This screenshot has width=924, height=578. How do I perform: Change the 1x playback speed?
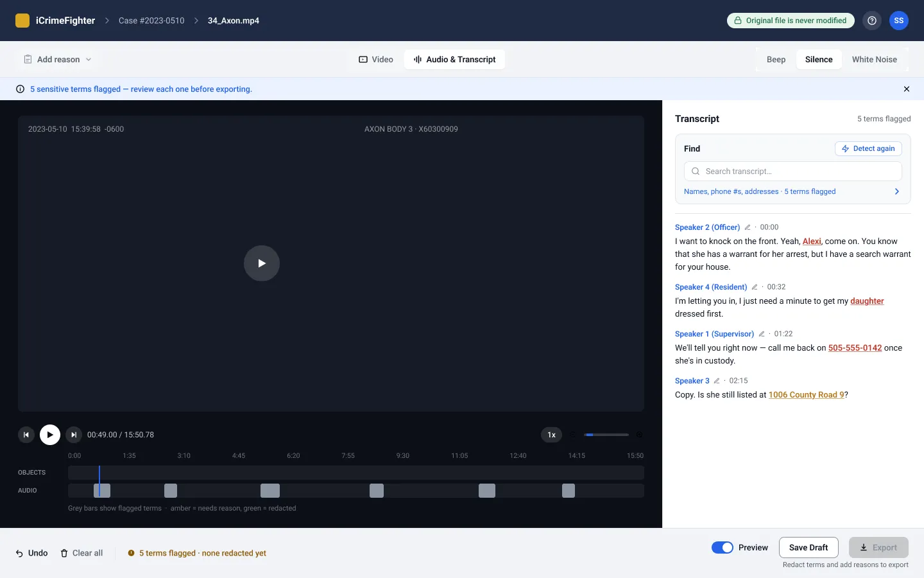click(552, 435)
